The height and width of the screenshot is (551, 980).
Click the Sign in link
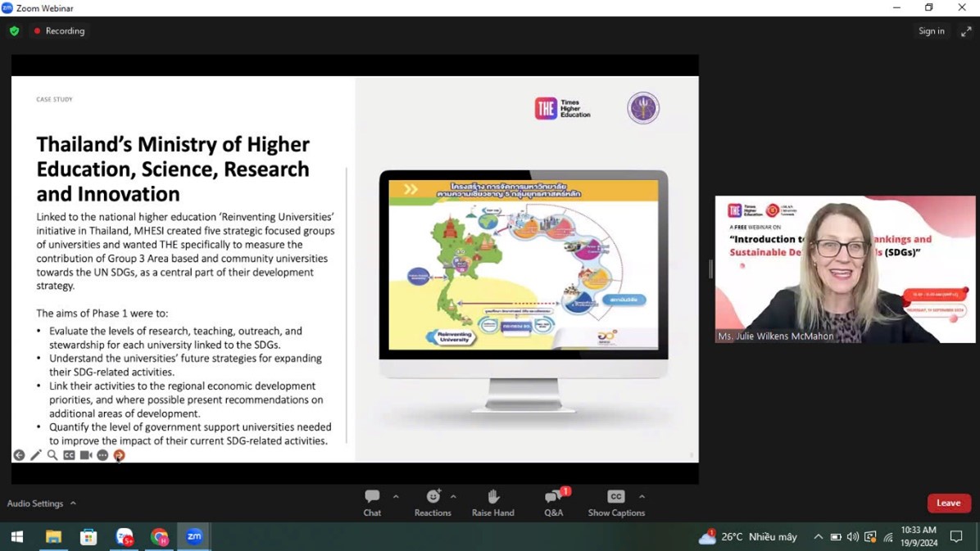932,31
